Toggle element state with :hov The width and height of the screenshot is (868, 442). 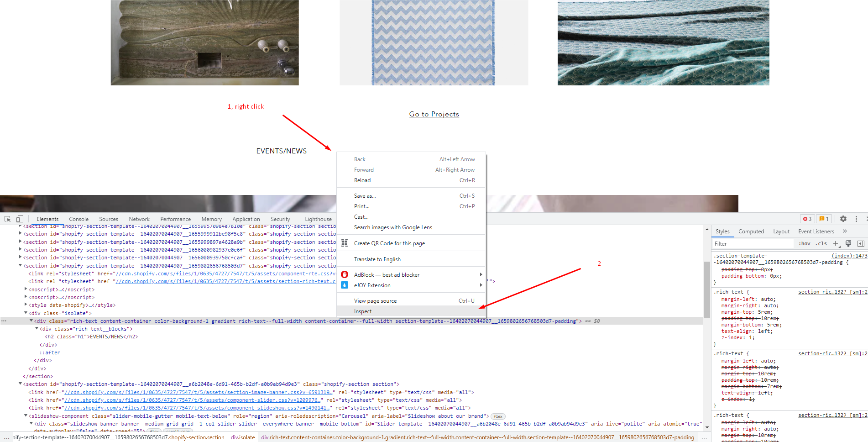805,244
